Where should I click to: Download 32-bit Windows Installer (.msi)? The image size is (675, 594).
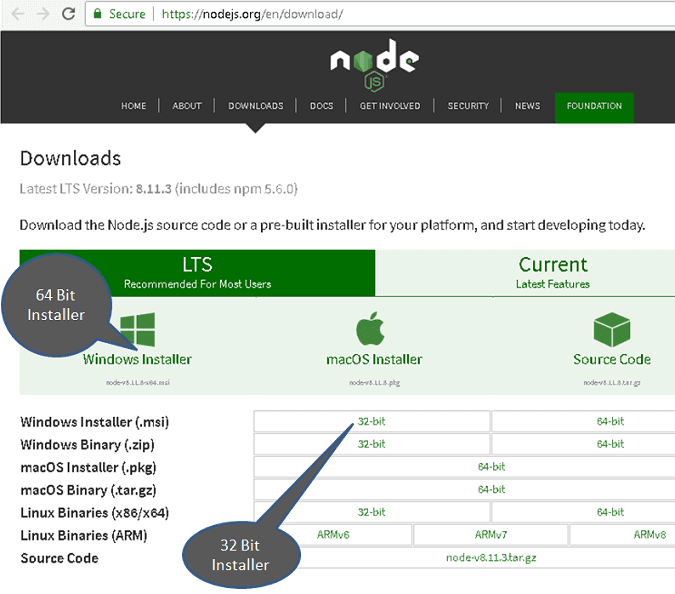tap(372, 421)
